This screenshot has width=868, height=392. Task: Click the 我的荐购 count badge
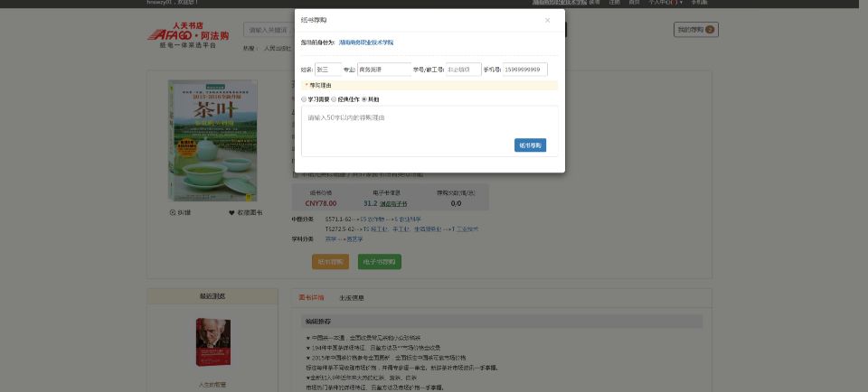click(710, 30)
